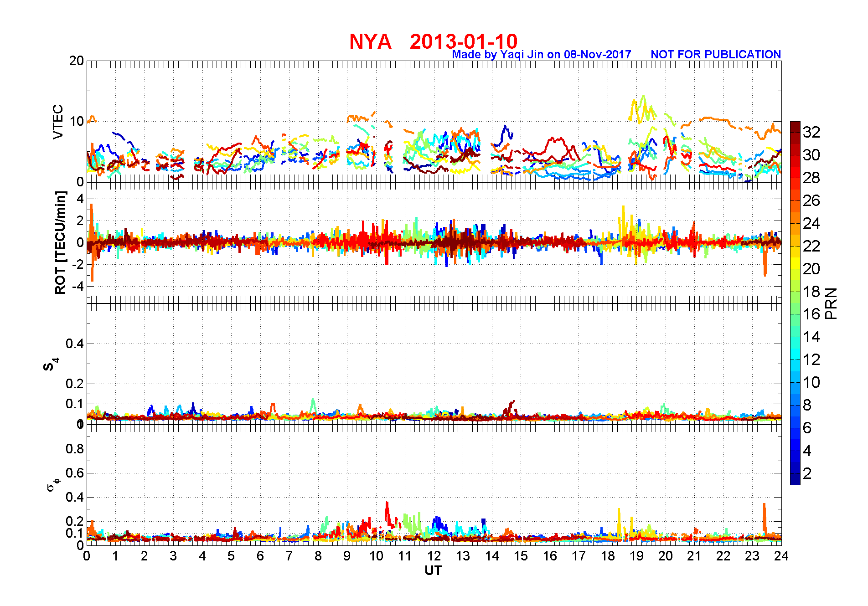Select the ROT [TECU/min] axis label
Screen dimensions: 868x606
(60, 242)
